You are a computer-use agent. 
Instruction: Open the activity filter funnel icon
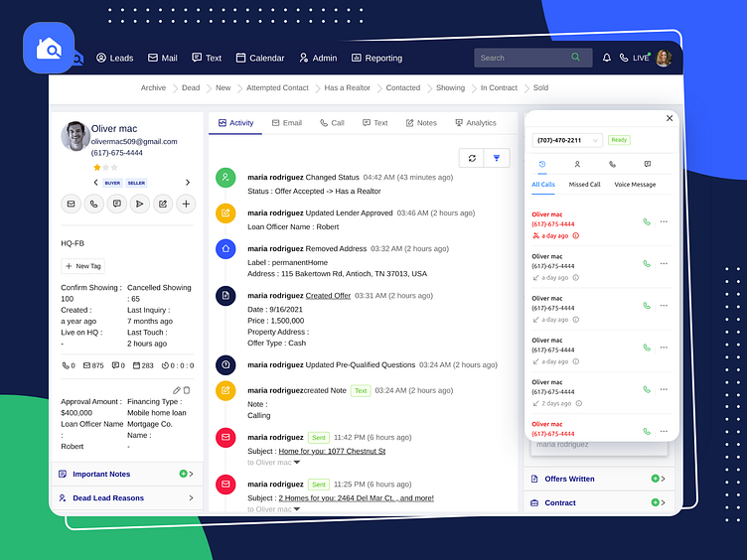tap(497, 158)
